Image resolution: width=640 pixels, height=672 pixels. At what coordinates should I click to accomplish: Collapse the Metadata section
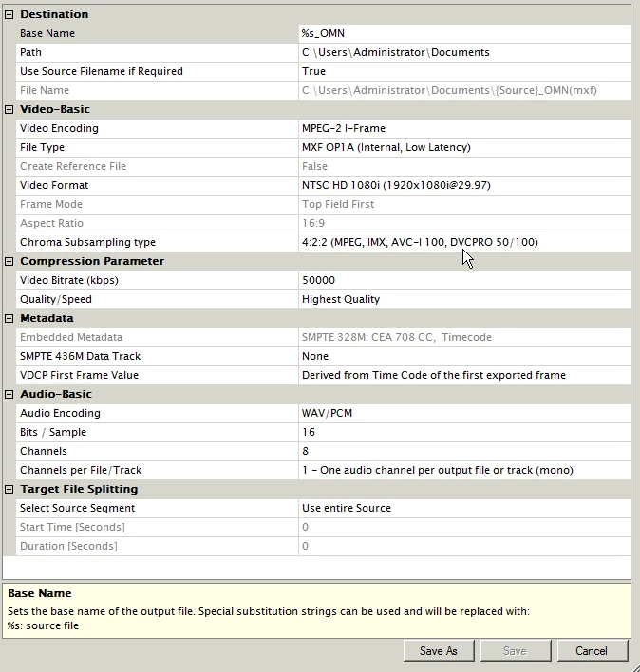tap(9, 318)
